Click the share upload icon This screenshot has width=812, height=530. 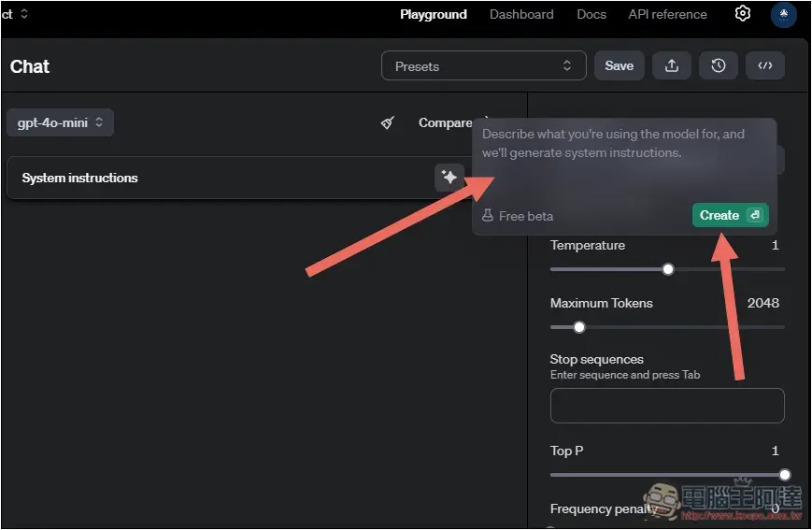point(671,65)
